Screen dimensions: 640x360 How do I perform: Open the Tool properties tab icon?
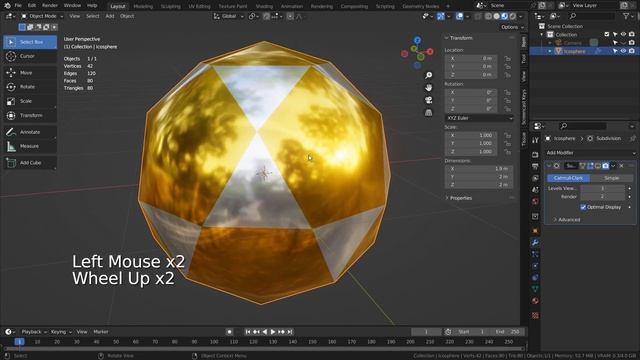pyautogui.click(x=535, y=140)
